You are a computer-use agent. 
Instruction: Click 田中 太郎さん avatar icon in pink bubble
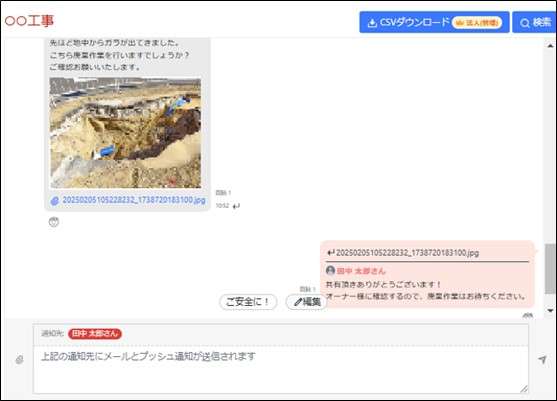(x=330, y=271)
